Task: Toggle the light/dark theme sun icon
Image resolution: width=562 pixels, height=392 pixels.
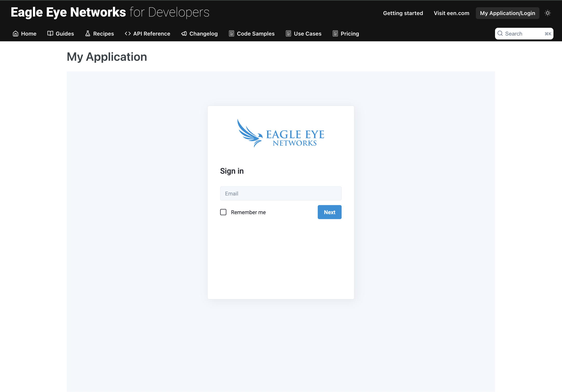Action: pyautogui.click(x=548, y=13)
